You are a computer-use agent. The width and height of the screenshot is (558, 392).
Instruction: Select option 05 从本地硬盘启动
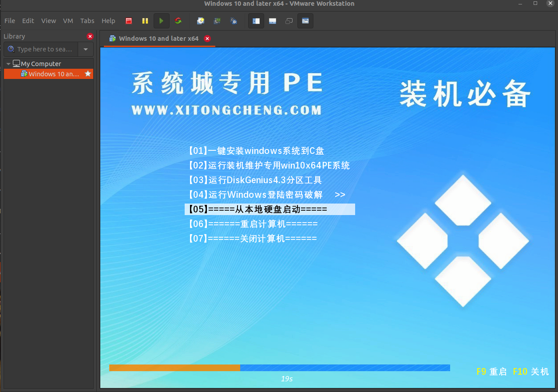coord(270,209)
